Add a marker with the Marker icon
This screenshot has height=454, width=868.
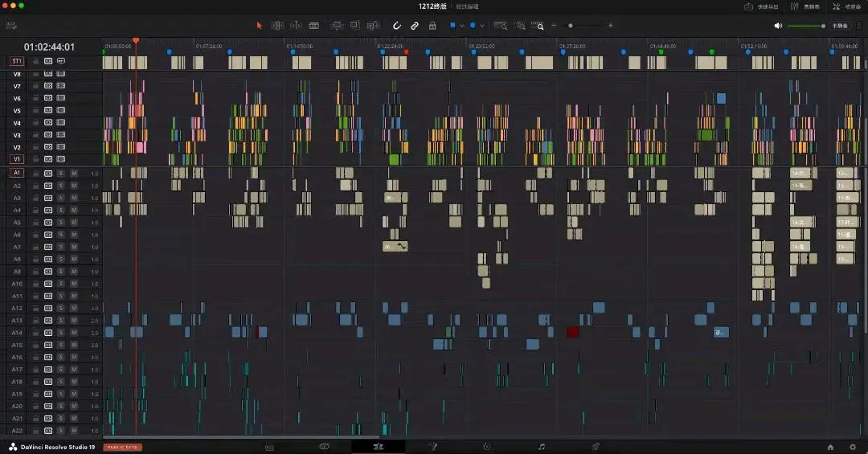tap(473, 26)
